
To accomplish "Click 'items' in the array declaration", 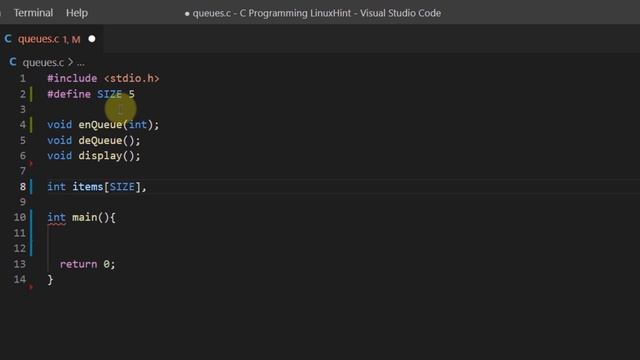I will click(88, 187).
